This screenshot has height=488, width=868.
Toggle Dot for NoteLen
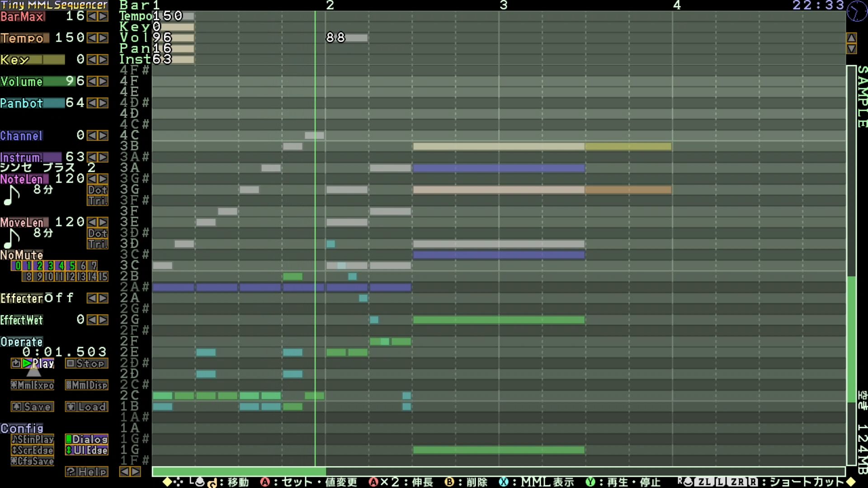(98, 190)
